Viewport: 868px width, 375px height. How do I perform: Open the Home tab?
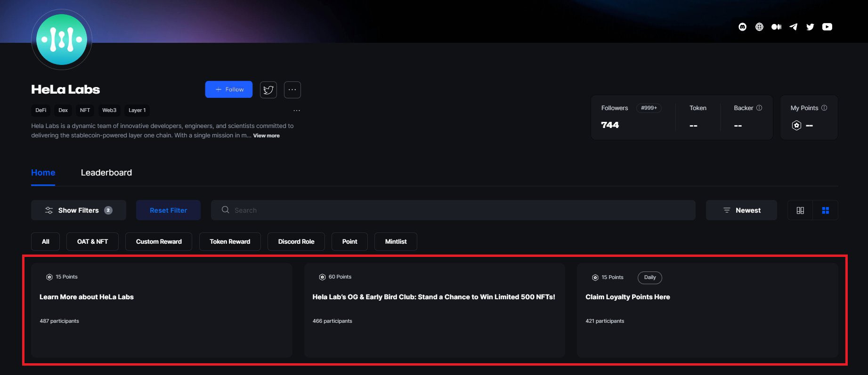click(43, 173)
